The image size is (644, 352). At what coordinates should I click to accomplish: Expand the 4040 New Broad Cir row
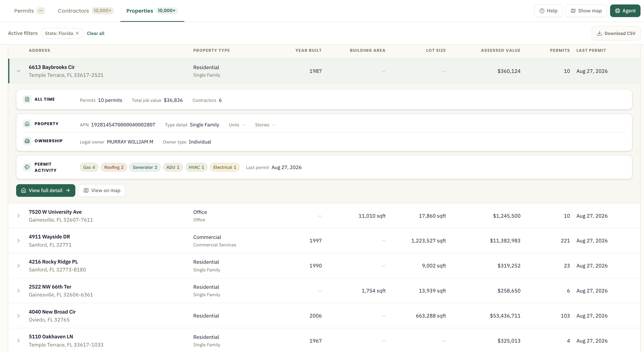19,316
